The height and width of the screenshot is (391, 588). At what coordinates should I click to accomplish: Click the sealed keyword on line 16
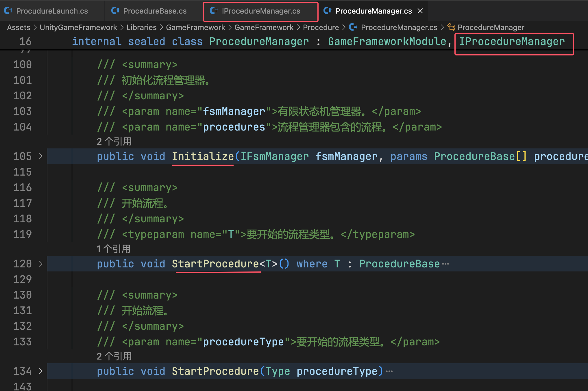point(147,42)
